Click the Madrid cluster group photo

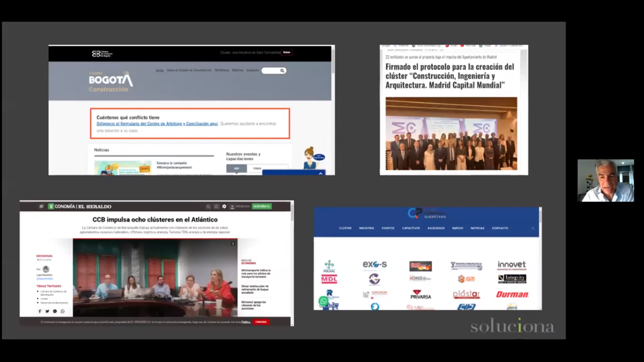tap(451, 133)
